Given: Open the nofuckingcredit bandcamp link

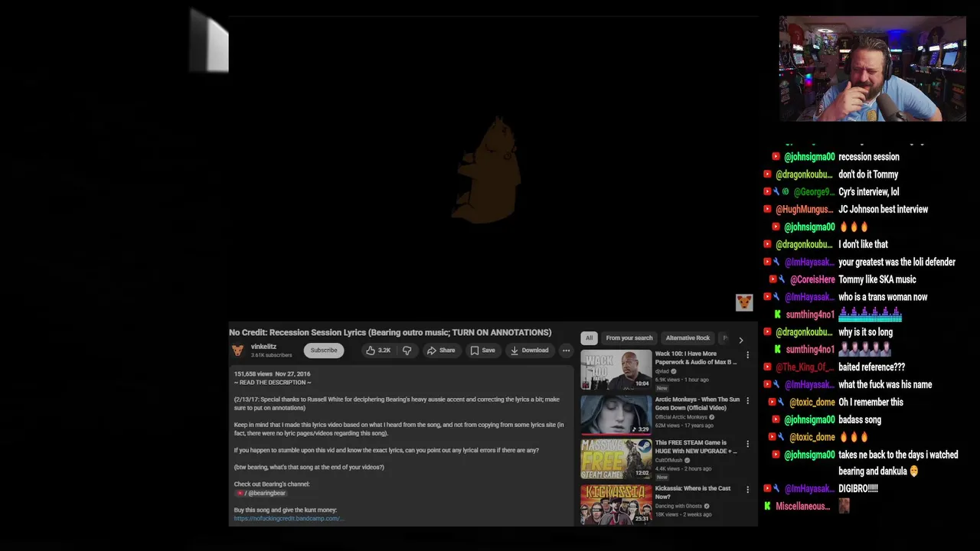Looking at the screenshot, I should pyautogui.click(x=289, y=519).
